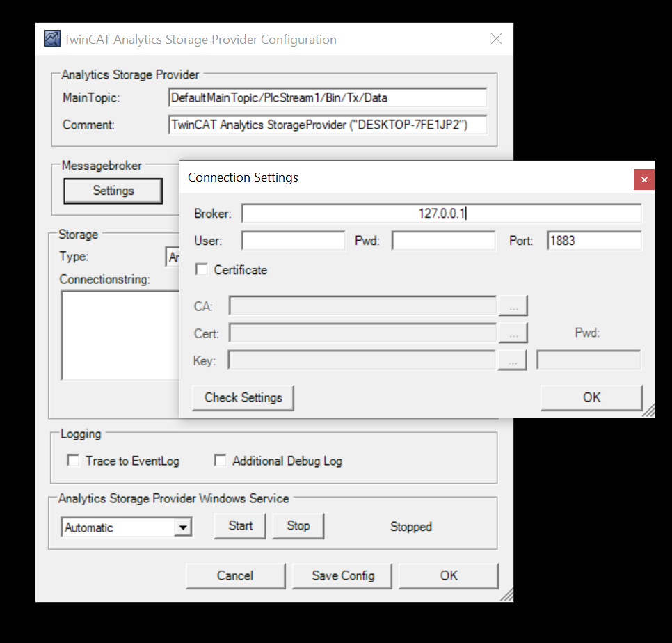Click the Connection Settings resize grip
Viewport: 672px width, 643px height.
[x=649, y=411]
